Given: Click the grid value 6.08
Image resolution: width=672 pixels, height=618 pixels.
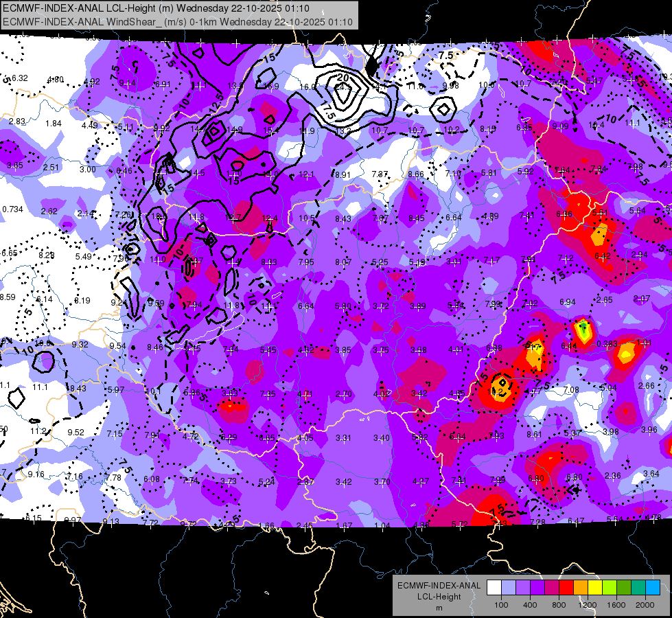Looking at the screenshot, I should [x=152, y=479].
